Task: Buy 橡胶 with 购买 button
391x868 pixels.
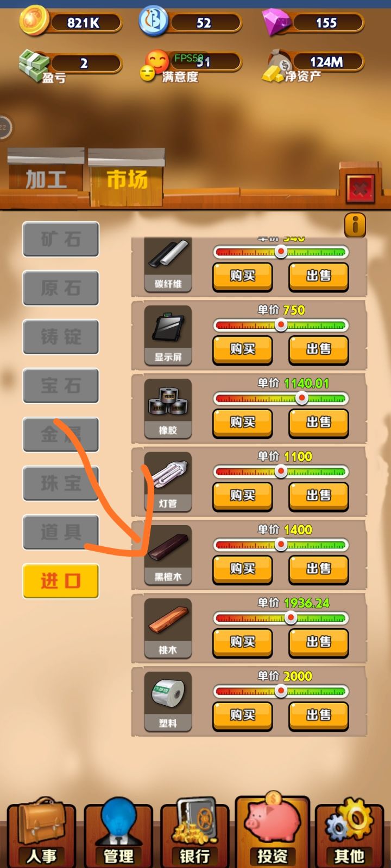Action: point(242,423)
